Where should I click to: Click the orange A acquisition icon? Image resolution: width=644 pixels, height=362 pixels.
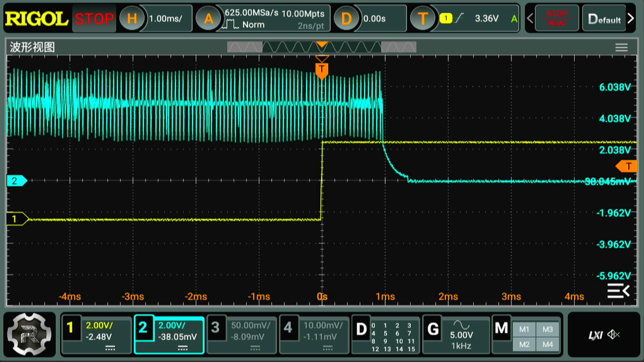(208, 19)
